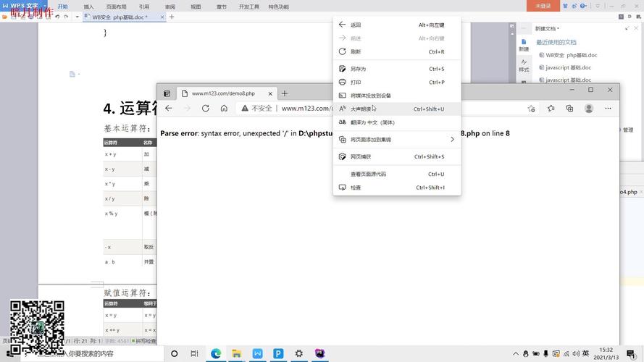Click the Edge tab actions icon

(x=167, y=93)
